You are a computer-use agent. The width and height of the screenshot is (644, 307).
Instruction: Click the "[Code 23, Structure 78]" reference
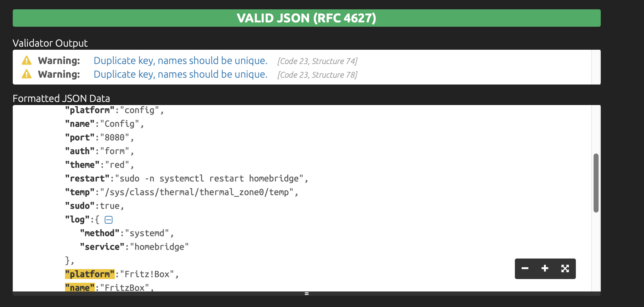coord(317,75)
